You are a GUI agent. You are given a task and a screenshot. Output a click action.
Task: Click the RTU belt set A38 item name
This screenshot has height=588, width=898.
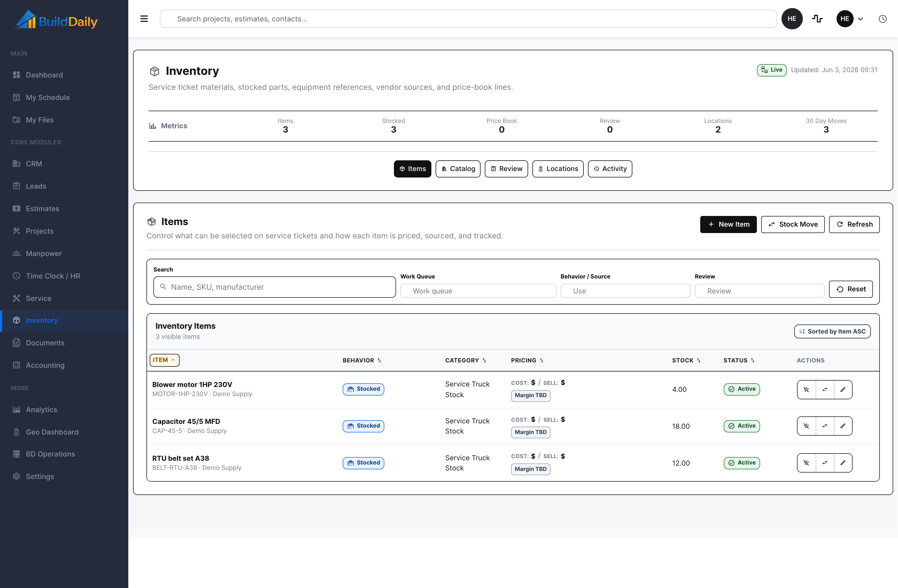180,459
